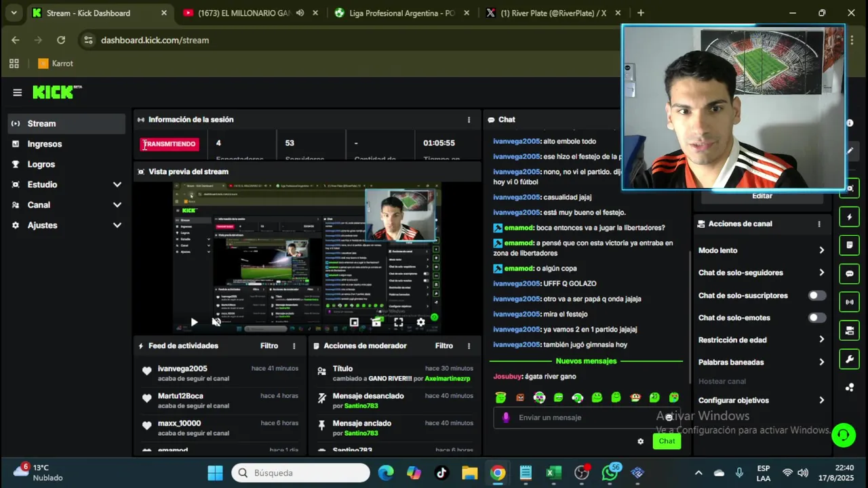Image resolution: width=868 pixels, height=488 pixels.
Task: Open session info three-dot options
Action: coord(469,120)
